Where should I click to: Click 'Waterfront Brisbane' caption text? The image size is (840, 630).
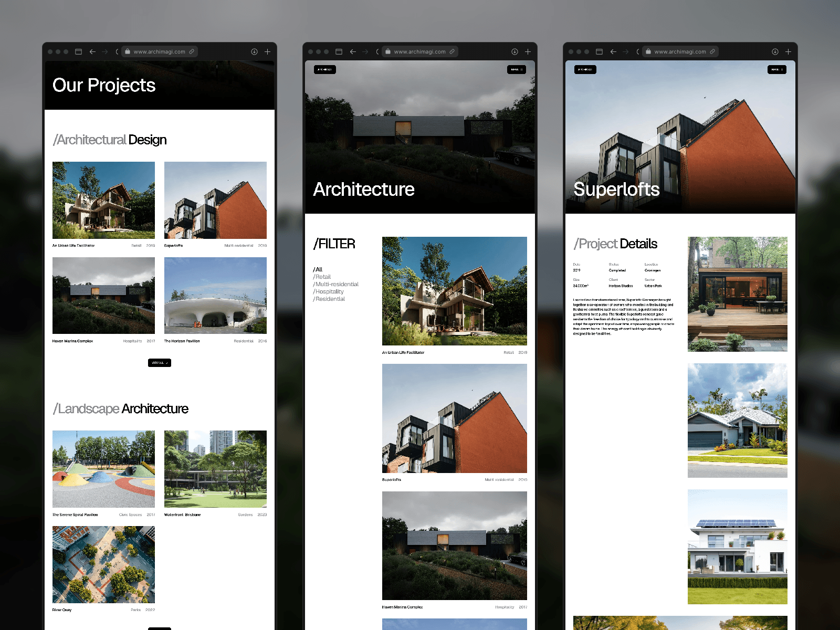point(182,515)
